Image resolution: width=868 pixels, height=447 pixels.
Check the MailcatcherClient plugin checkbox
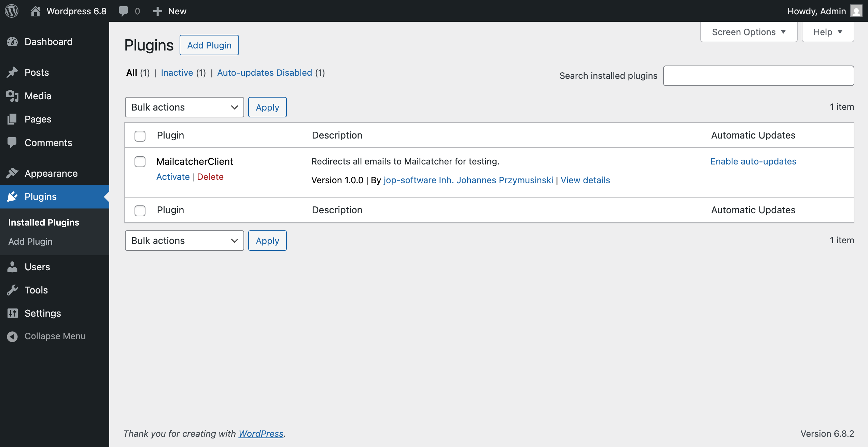pyautogui.click(x=140, y=162)
